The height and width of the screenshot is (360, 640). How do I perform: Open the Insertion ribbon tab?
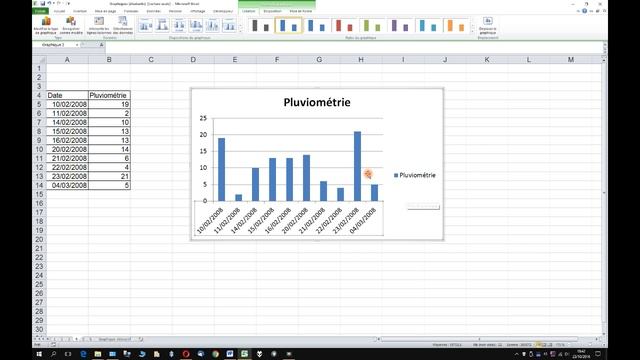(80, 11)
